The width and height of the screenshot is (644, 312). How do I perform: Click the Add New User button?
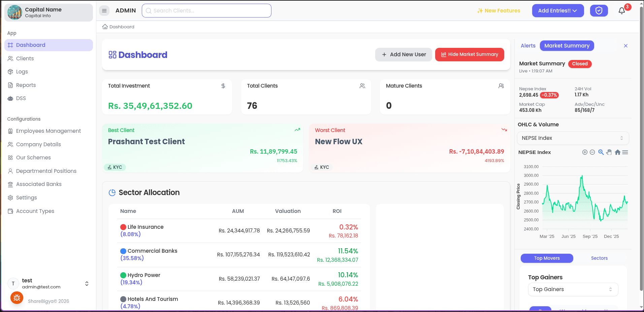pos(403,54)
